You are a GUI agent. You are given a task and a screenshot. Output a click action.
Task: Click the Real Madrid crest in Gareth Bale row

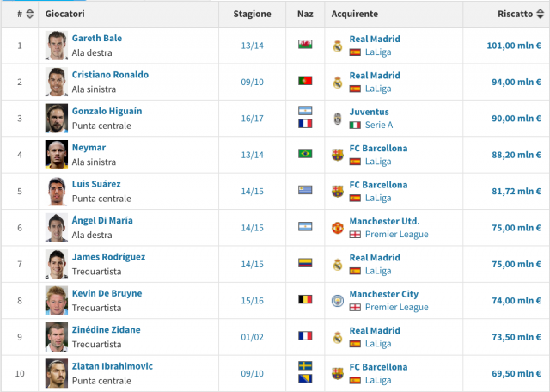pyautogui.click(x=338, y=46)
